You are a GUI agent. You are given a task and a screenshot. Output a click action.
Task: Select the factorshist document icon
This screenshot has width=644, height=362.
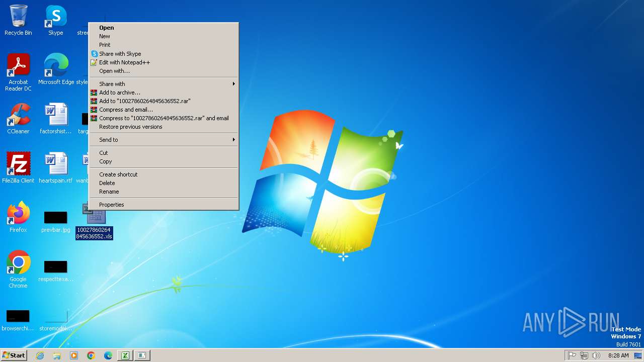tap(56, 118)
